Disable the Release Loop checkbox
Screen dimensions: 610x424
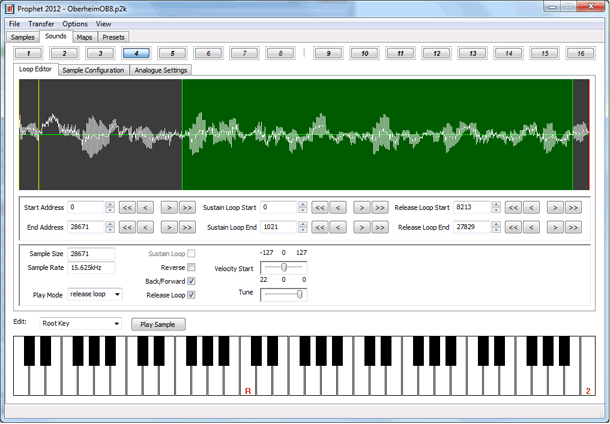click(x=191, y=296)
